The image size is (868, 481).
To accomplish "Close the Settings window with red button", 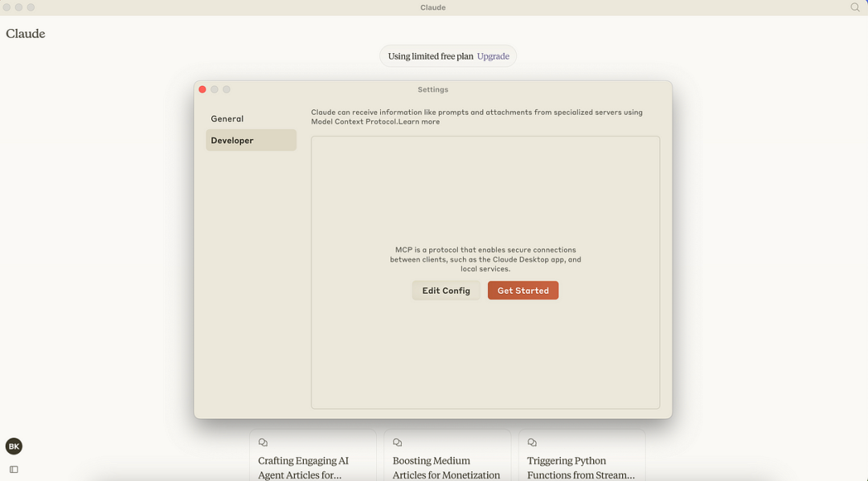I will [x=203, y=90].
